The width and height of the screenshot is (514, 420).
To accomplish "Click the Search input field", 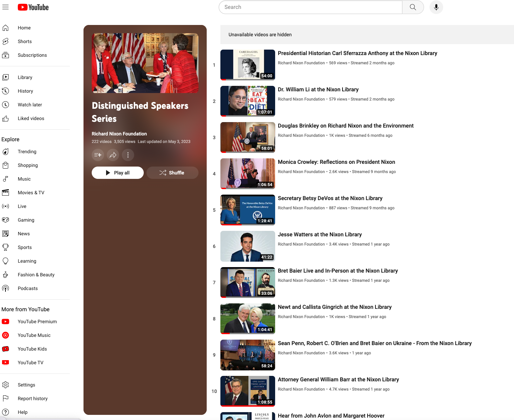I will coord(310,7).
